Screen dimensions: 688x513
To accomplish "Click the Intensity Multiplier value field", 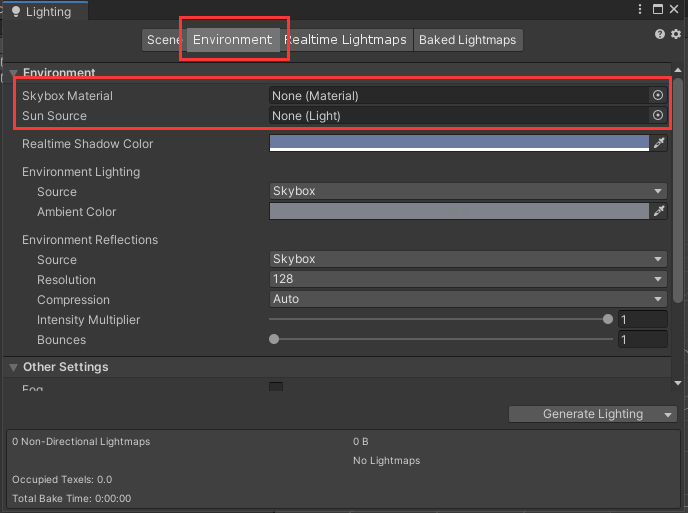I will [x=643, y=319].
